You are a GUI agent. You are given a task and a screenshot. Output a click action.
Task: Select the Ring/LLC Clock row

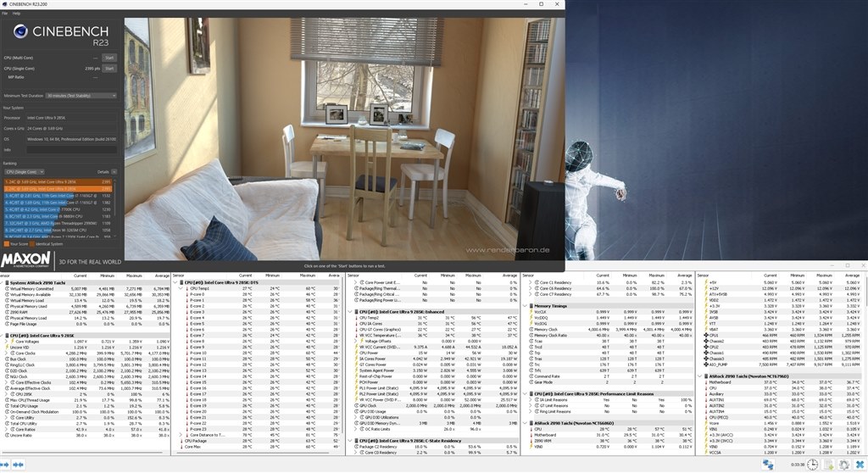(x=86, y=365)
